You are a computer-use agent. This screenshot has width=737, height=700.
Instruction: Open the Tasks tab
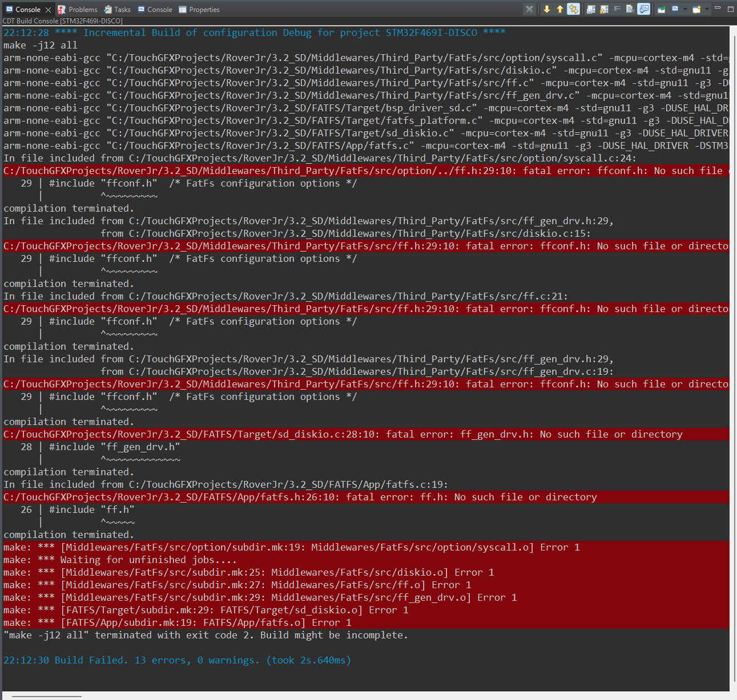[118, 10]
